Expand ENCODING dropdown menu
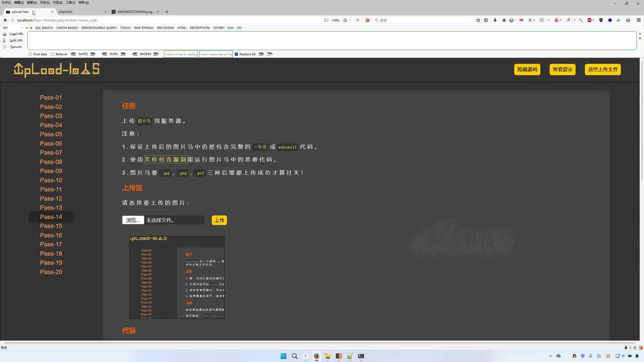 click(x=166, y=28)
